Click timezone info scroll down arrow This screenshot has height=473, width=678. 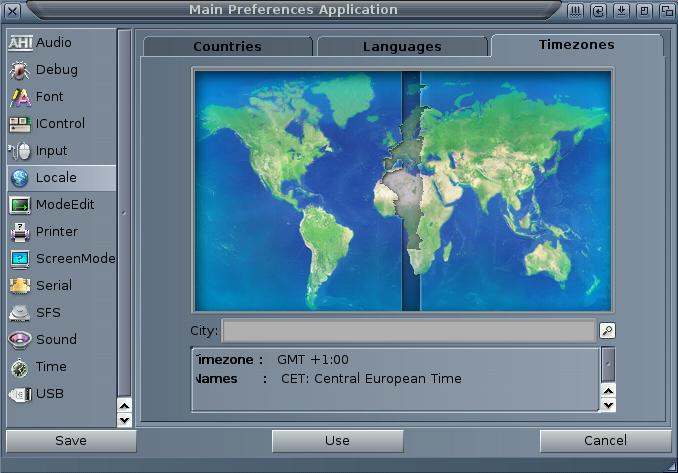coord(608,405)
